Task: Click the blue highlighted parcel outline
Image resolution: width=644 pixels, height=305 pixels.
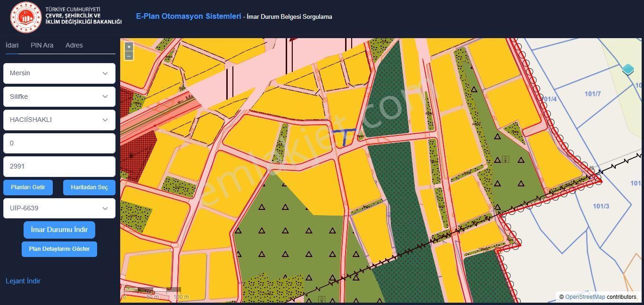Action: (x=344, y=137)
